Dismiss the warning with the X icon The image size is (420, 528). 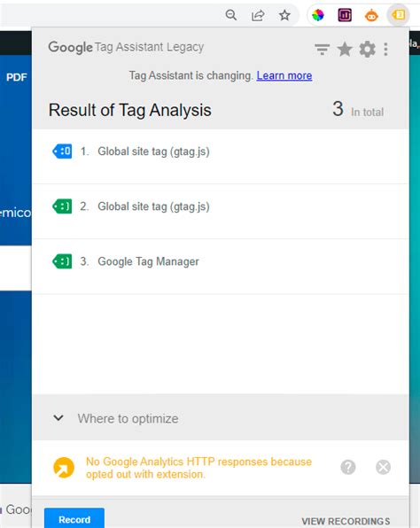pos(383,467)
